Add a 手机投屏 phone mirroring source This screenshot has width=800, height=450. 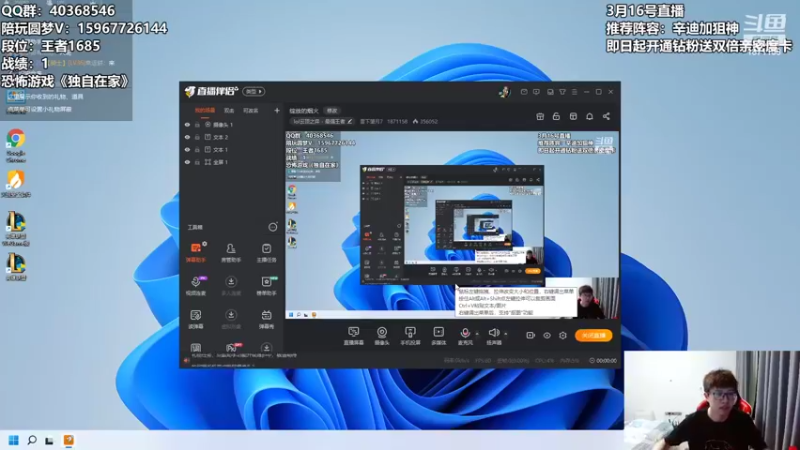(x=410, y=336)
